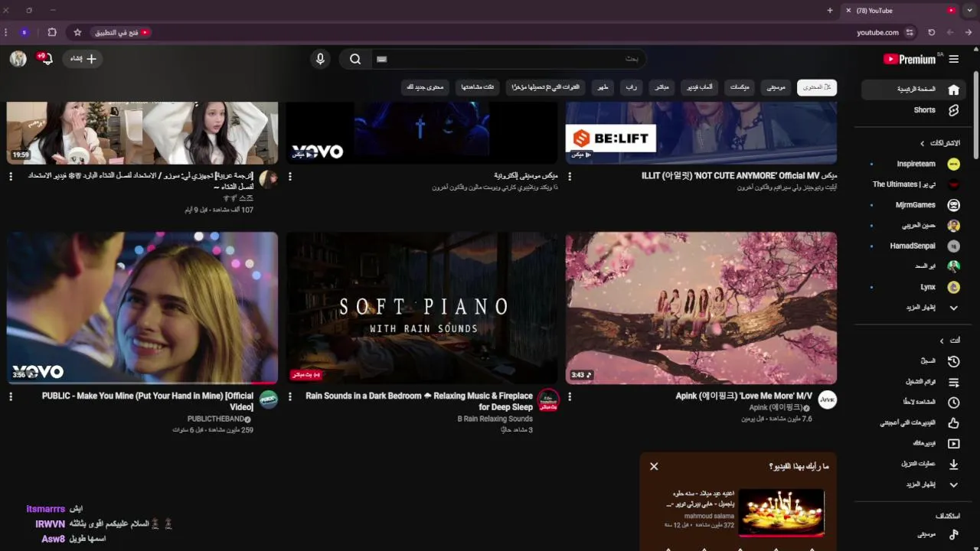This screenshot has width=980, height=551.
Task: Open The Ultimates subscription channel
Action: 915,184
